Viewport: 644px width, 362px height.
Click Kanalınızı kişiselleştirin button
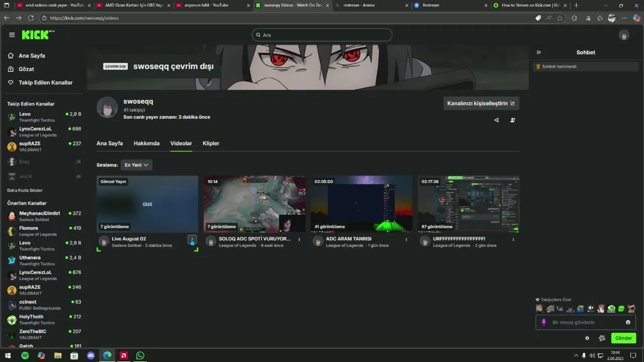point(481,104)
